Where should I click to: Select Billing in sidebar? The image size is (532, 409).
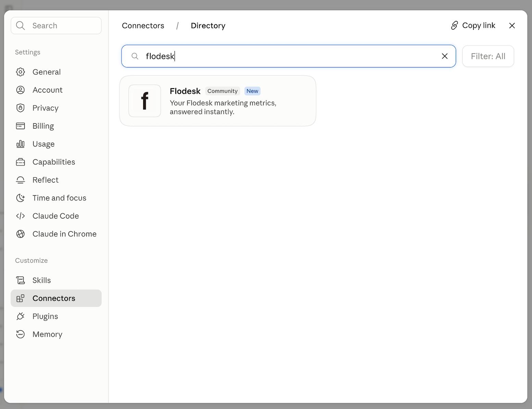point(56,126)
